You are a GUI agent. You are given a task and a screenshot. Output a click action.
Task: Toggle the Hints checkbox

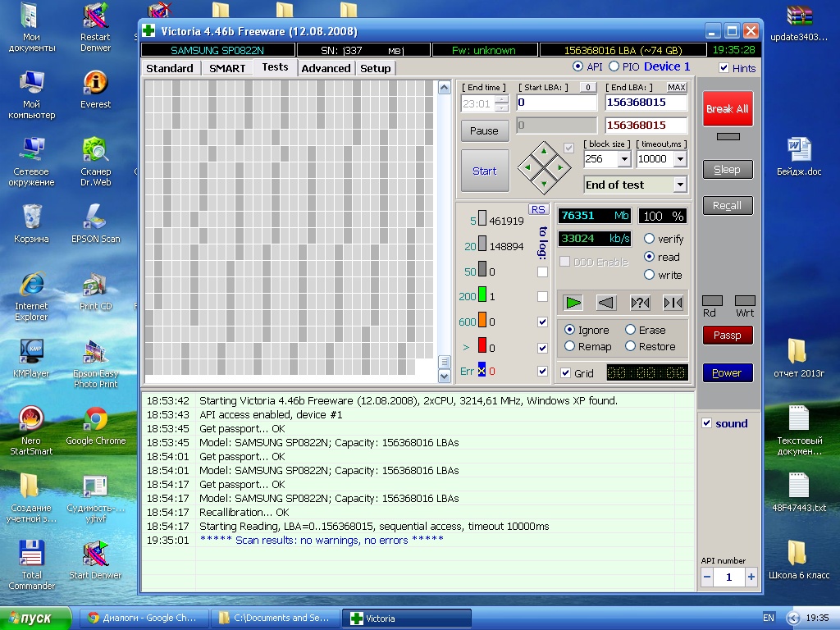(724, 67)
